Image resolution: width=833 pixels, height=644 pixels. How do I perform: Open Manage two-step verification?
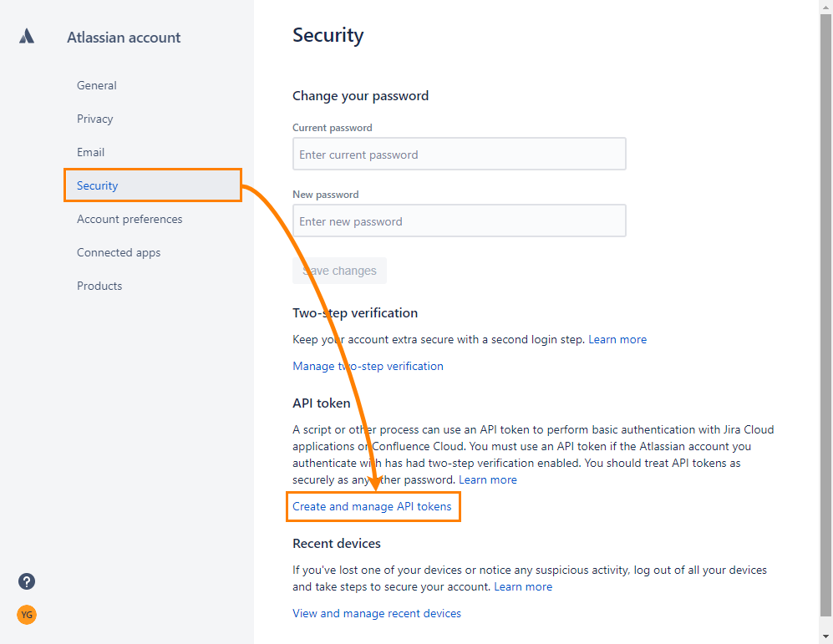click(368, 366)
